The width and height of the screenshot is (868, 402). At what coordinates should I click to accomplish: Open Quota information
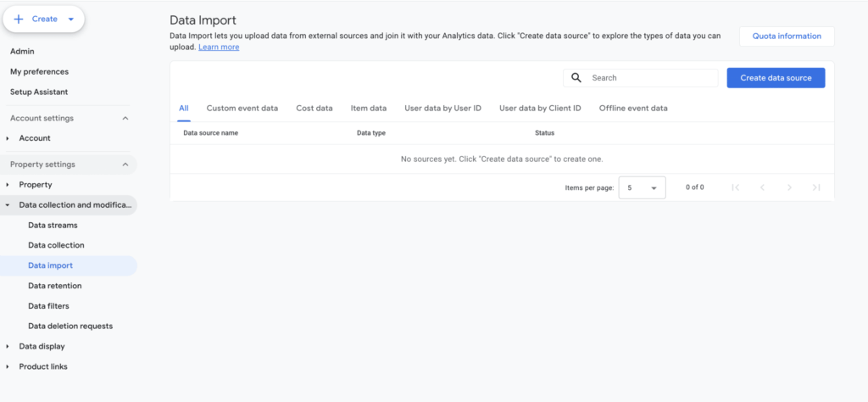pyautogui.click(x=787, y=36)
